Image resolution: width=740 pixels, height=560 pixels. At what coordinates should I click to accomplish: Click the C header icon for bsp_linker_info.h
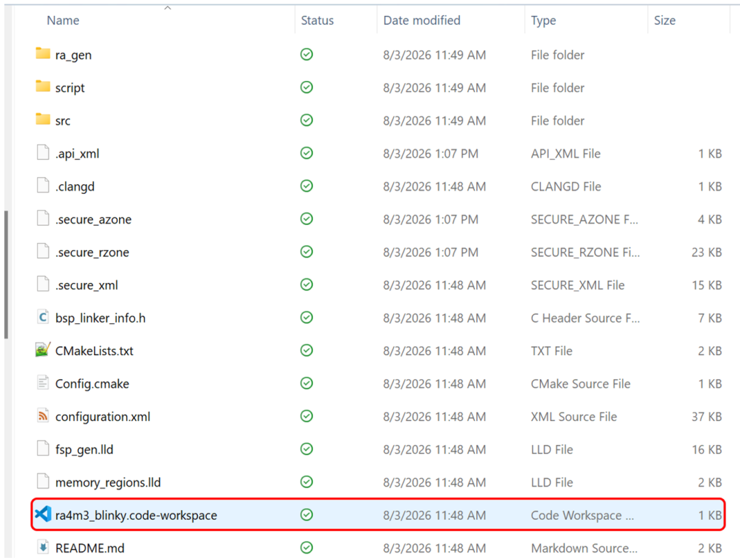tap(43, 317)
